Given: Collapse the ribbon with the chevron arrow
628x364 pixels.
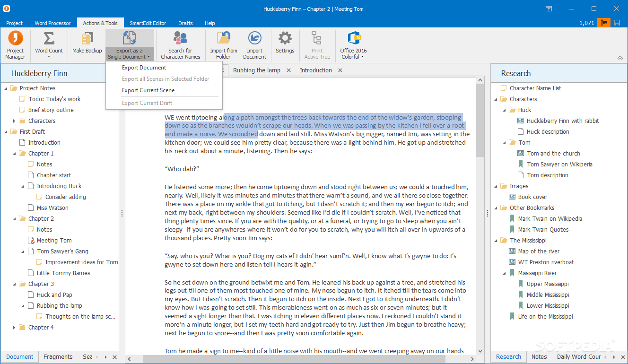Looking at the screenshot, I should (620, 58).
